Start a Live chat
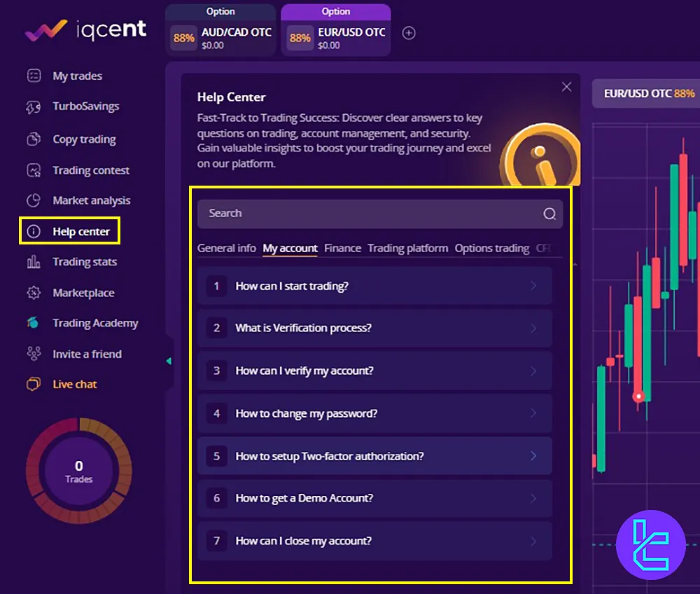700x594 pixels. tap(75, 384)
